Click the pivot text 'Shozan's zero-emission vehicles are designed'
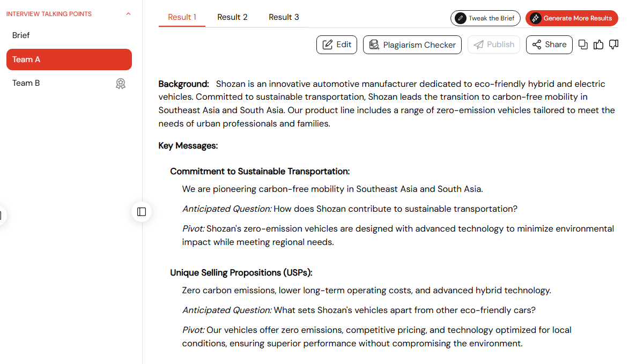629x364 pixels. (x=398, y=235)
